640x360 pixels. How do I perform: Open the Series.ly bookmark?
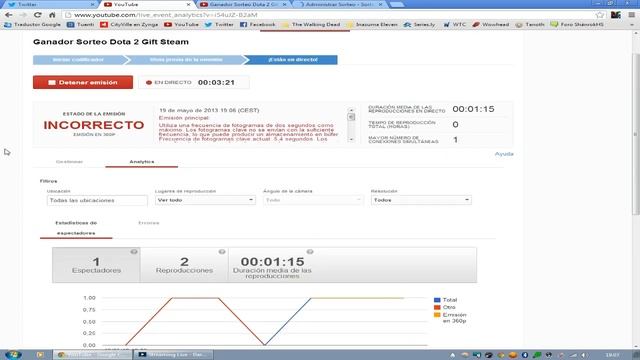pos(420,24)
